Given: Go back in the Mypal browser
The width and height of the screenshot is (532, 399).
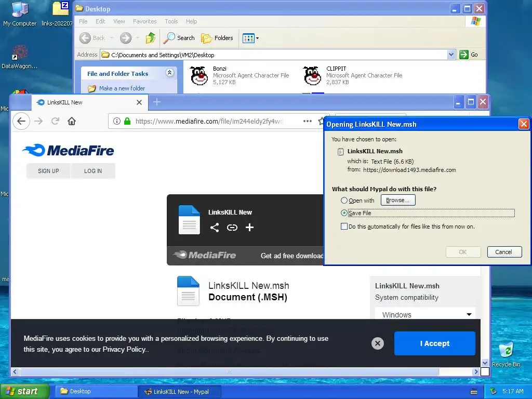Looking at the screenshot, I should coord(21,121).
